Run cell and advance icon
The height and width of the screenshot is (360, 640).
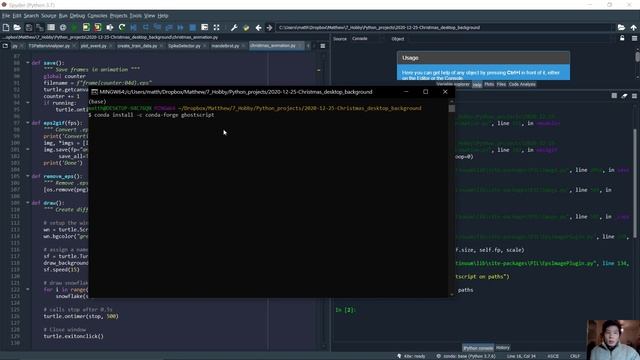(x=98, y=27)
